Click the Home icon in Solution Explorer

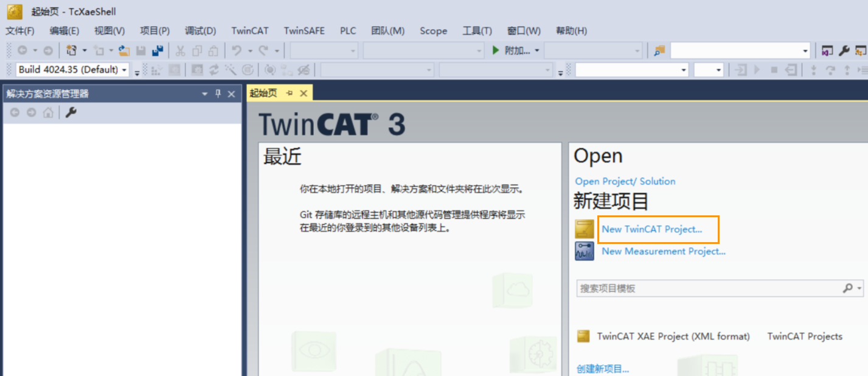tap(48, 113)
